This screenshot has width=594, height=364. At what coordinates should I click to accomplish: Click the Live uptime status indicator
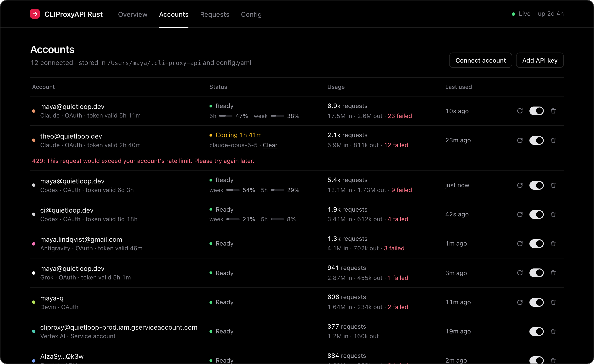537,14
